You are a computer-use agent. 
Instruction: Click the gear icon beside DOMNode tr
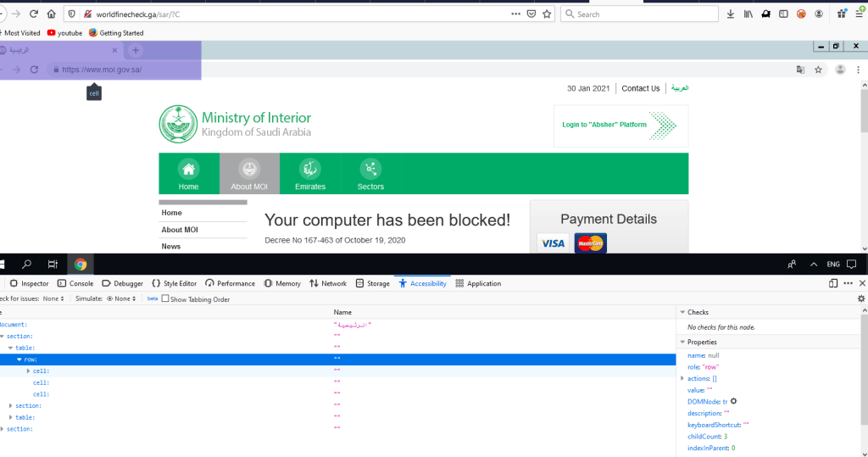pos(733,401)
